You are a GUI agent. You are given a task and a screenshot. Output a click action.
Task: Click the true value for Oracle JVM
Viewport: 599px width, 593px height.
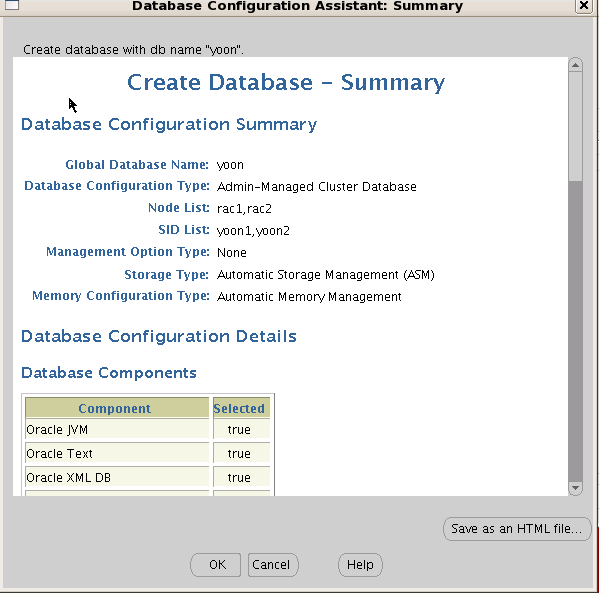click(x=239, y=430)
